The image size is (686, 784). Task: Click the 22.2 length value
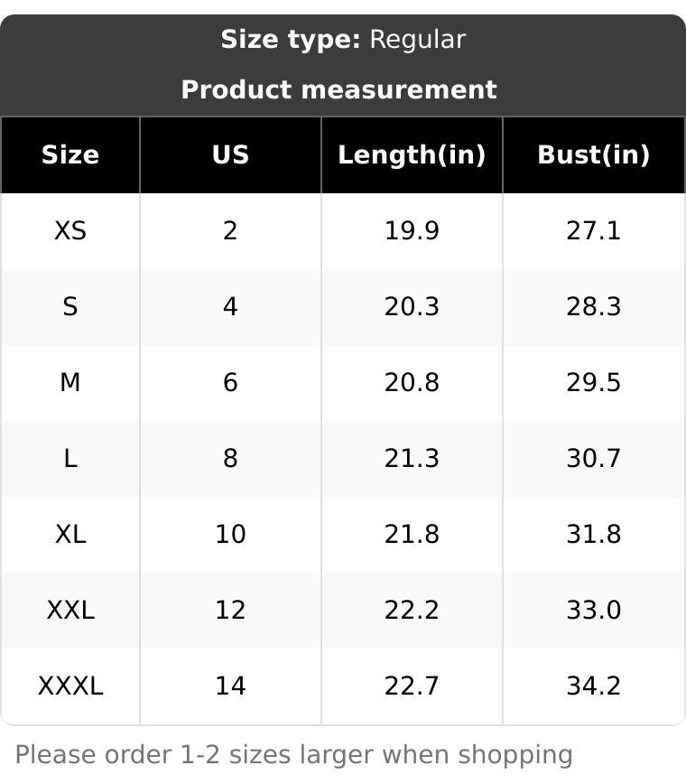412,611
